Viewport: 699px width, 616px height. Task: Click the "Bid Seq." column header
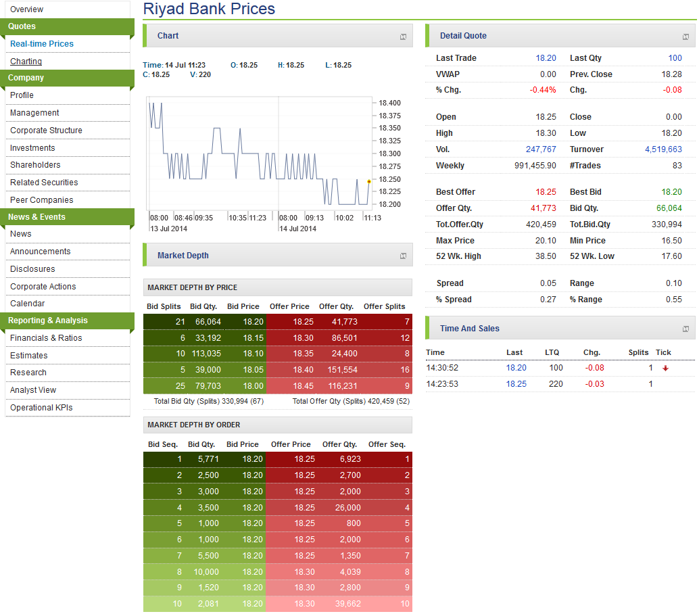163,445
